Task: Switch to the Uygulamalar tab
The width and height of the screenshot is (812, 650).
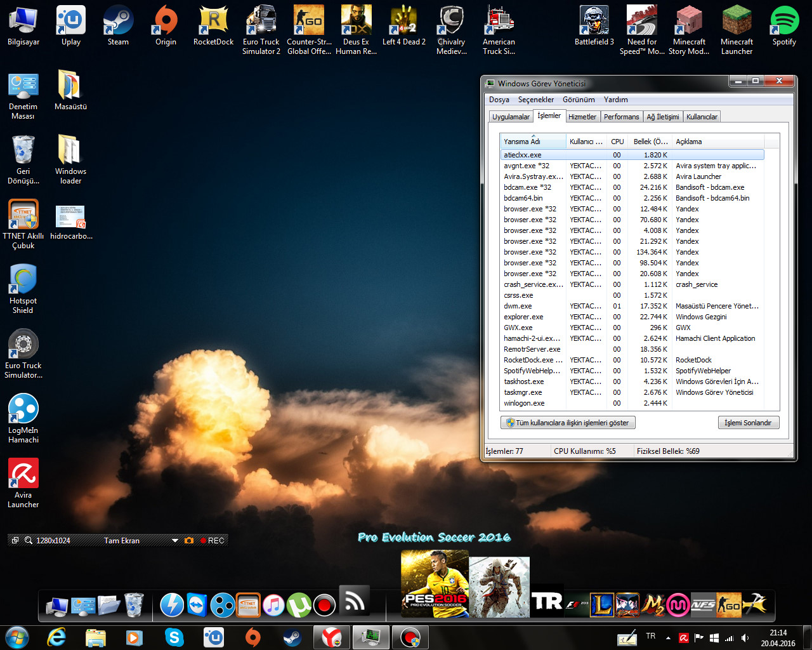Action: [511, 117]
